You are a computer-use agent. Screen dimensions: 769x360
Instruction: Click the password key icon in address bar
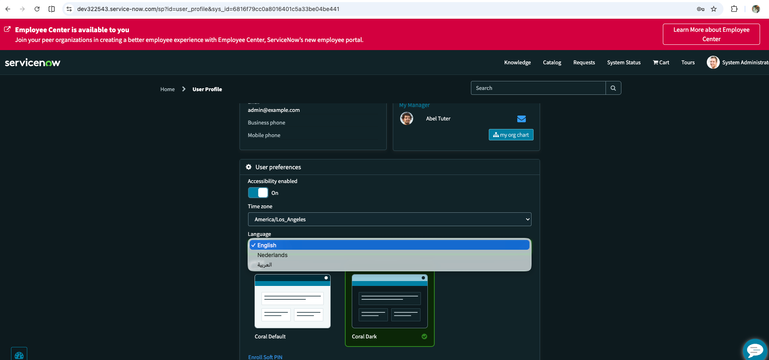click(700, 9)
